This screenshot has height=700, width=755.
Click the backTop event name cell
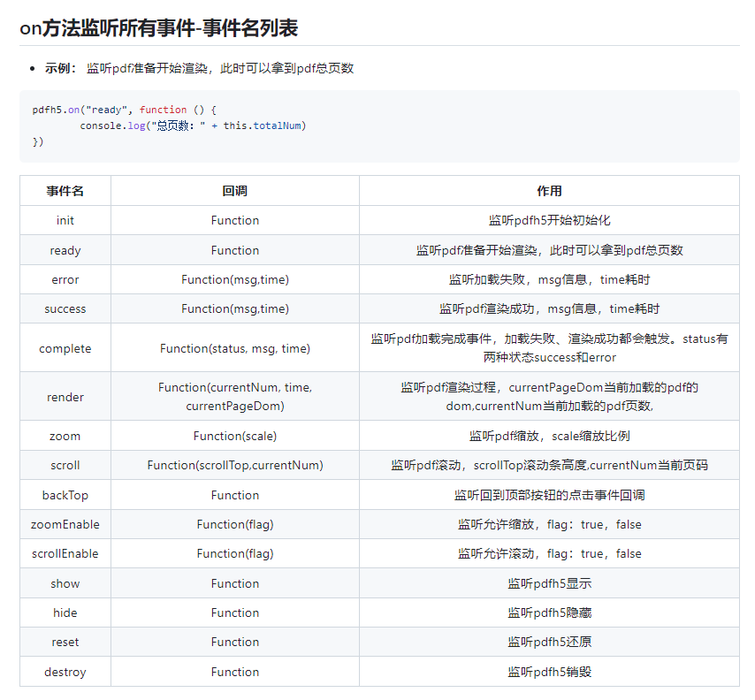pyautogui.click(x=65, y=496)
